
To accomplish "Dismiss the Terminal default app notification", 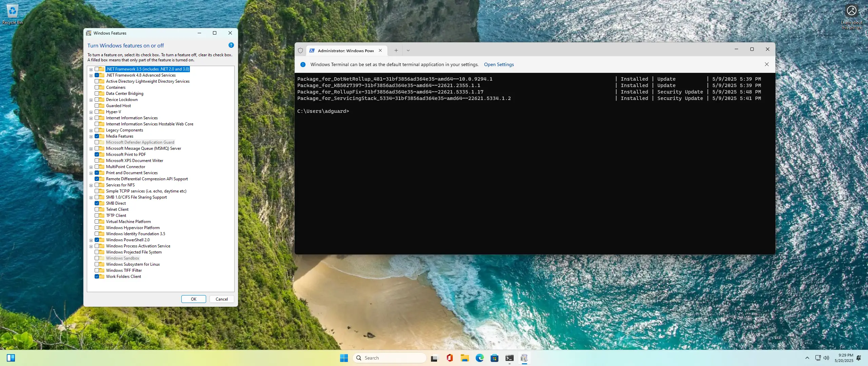I will coord(767,64).
